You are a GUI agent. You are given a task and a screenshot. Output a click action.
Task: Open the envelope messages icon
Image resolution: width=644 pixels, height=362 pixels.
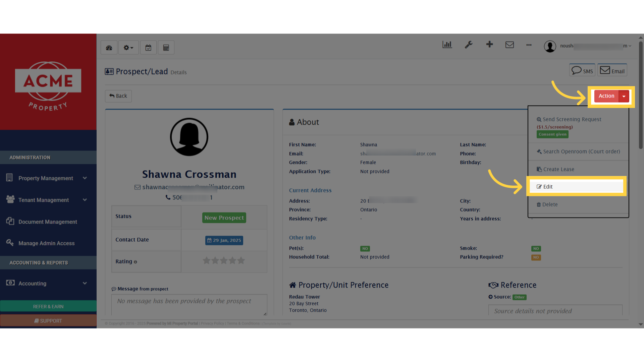click(509, 45)
